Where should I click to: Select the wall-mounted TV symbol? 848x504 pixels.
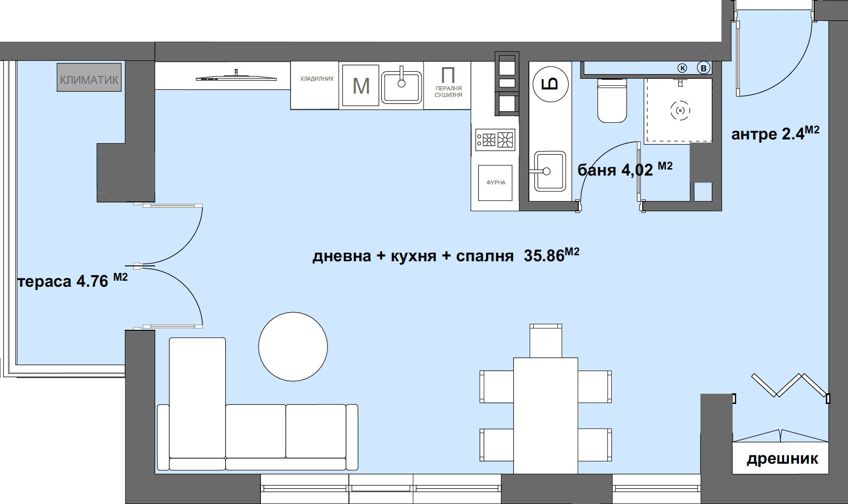click(236, 78)
